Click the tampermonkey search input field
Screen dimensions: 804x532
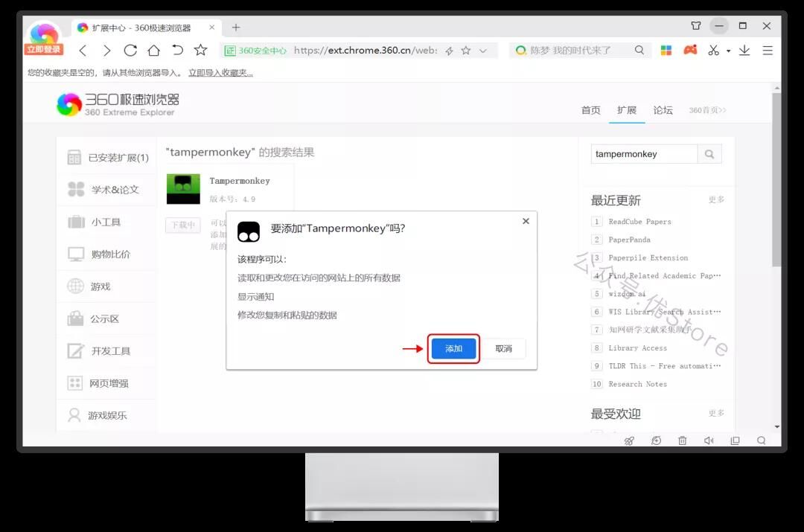click(644, 154)
